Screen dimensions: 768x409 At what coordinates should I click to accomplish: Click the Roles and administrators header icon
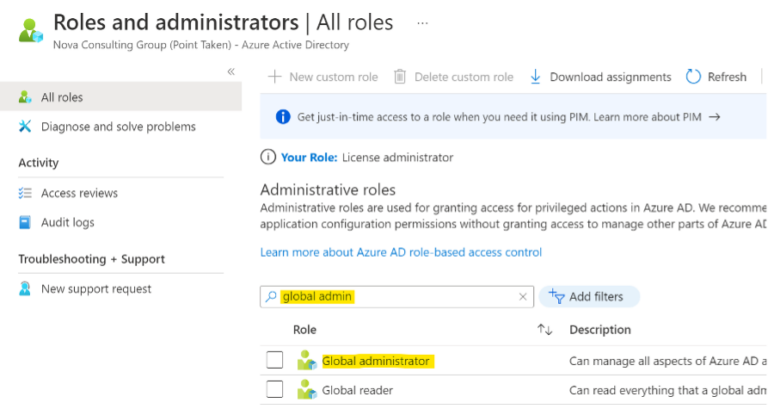pos(31,30)
